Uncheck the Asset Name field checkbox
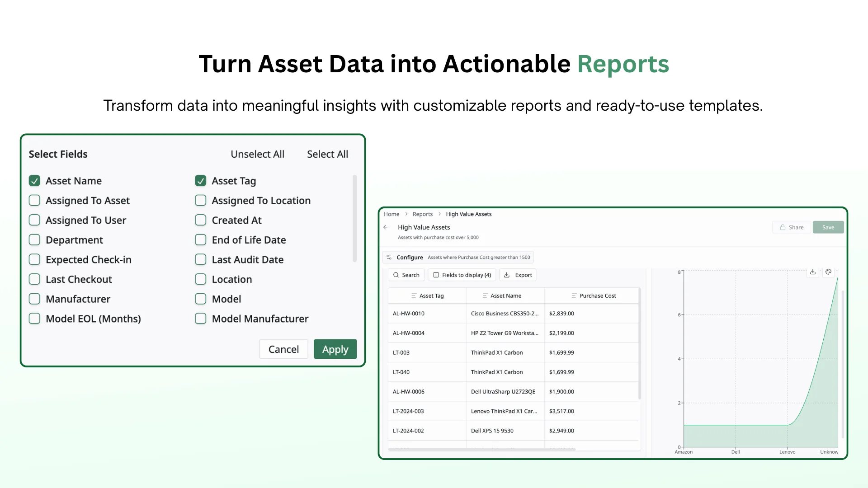The image size is (868, 488). tap(34, 181)
